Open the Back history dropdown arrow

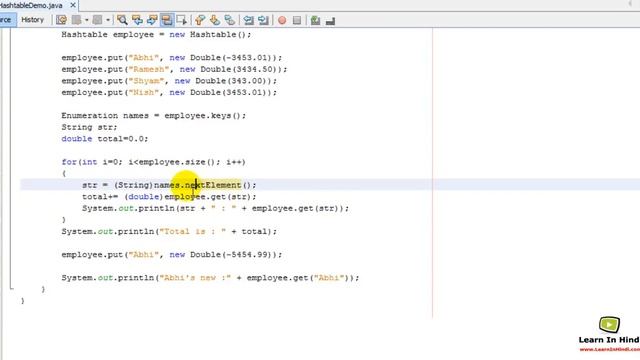87,20
